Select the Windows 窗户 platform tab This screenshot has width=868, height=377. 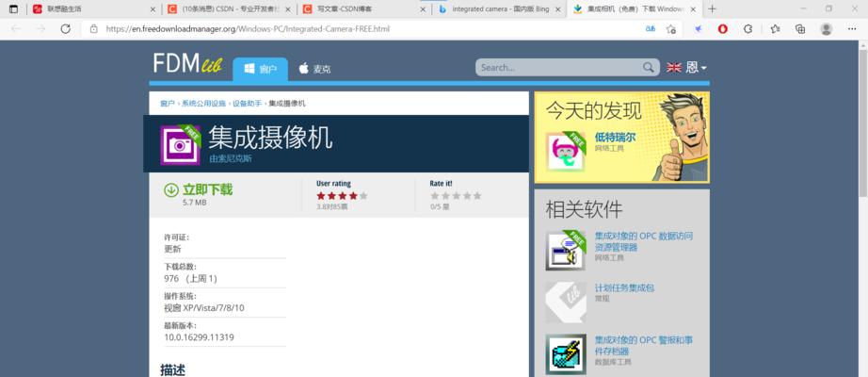coord(260,70)
